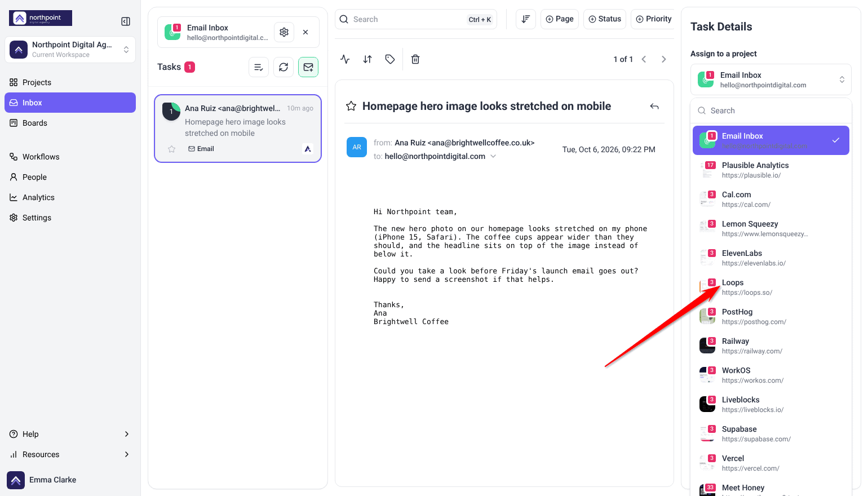
Task: Click the AR sender avatar
Action: coord(357,147)
